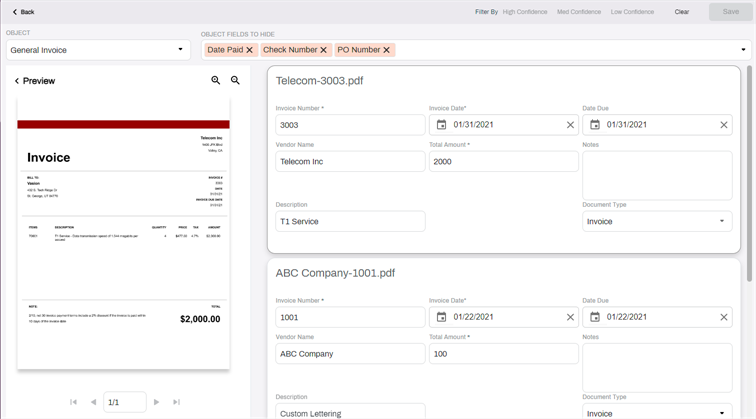Click ABC Company Date Due value 01/22/2021
This screenshot has height=419, width=756.
tap(626, 317)
